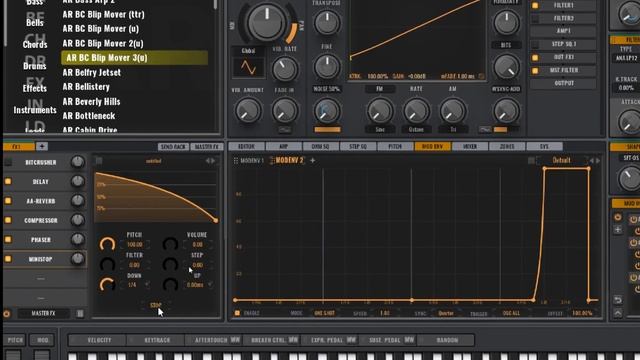Click the mod matrix undo icon

click(618, 300)
